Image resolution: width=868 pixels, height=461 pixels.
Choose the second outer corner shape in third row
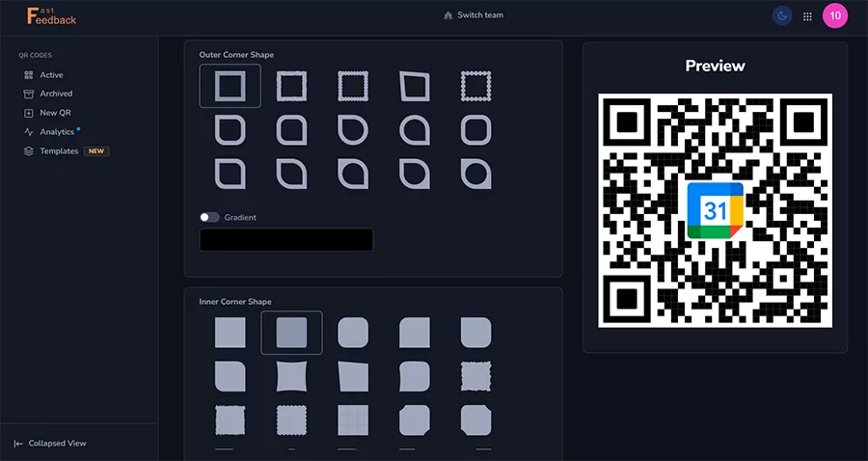click(291, 174)
